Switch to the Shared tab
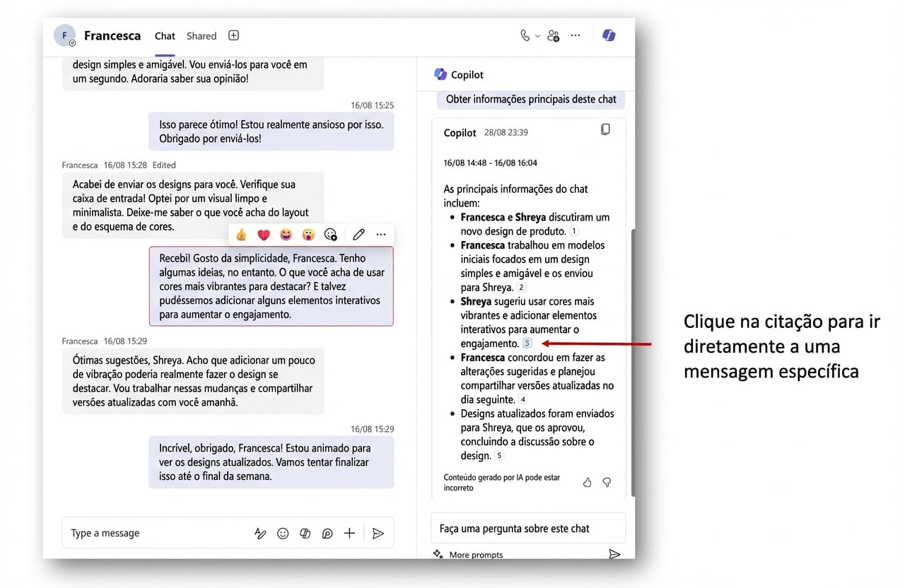This screenshot has width=905, height=588. (x=201, y=35)
